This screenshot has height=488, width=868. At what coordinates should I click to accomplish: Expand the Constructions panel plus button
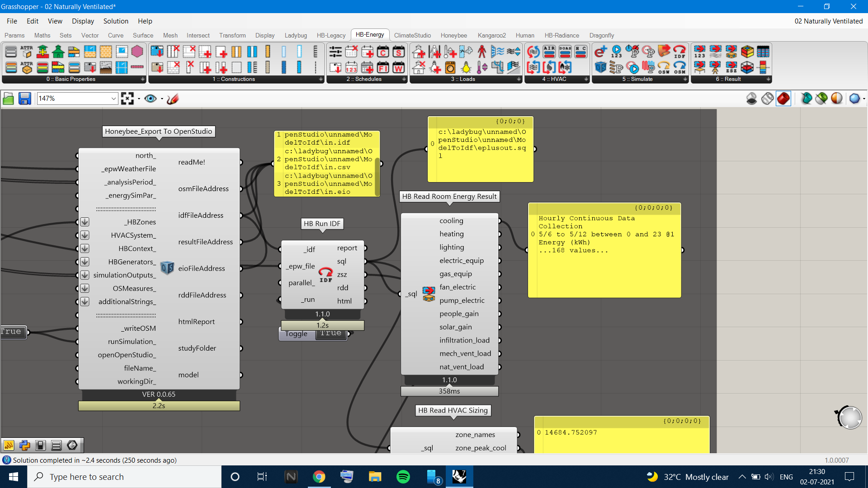(x=321, y=79)
